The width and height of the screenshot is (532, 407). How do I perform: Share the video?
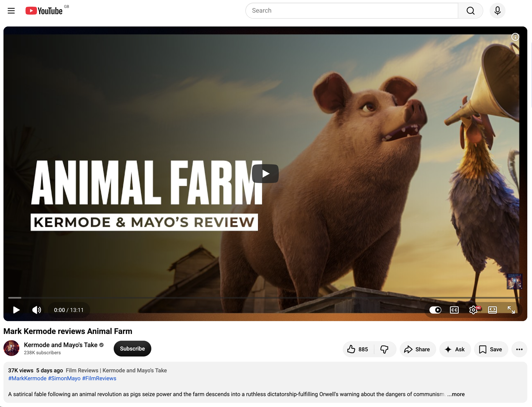tap(418, 349)
